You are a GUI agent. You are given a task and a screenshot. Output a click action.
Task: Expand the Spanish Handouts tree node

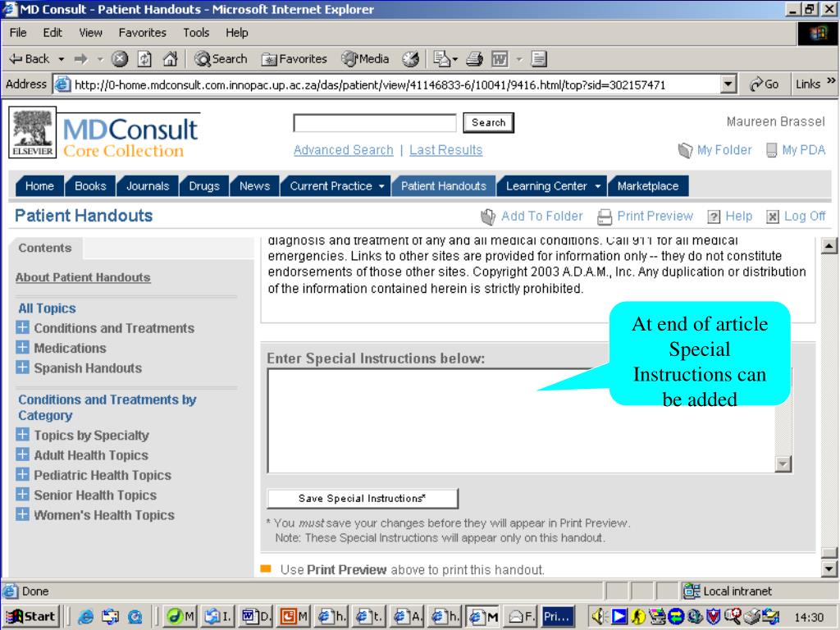coord(22,367)
